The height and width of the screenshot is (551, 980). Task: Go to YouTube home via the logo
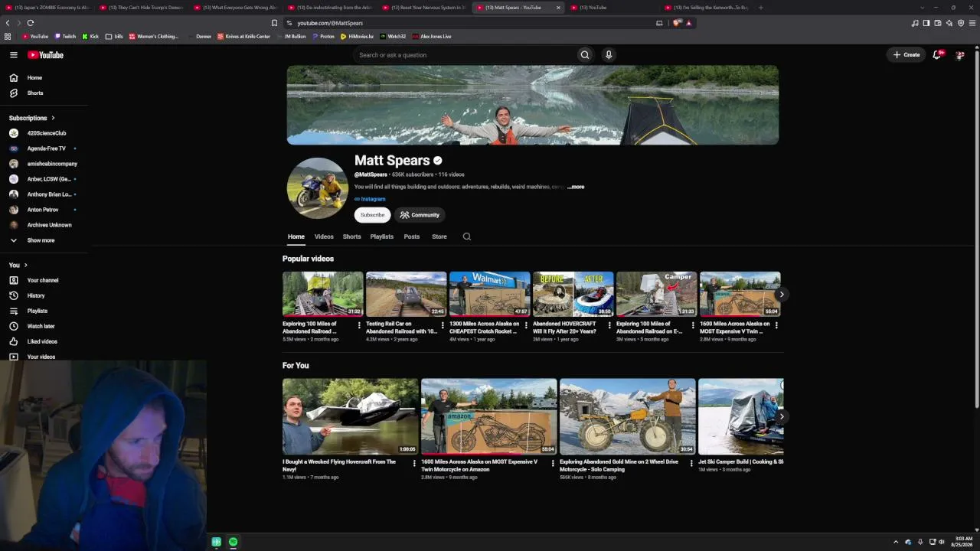pos(46,55)
